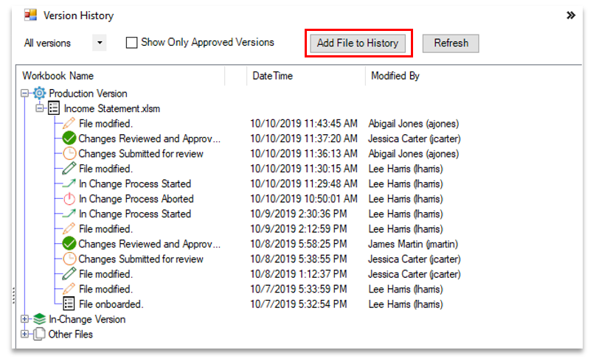Click the Refresh button
The width and height of the screenshot is (596, 364).
451,43
